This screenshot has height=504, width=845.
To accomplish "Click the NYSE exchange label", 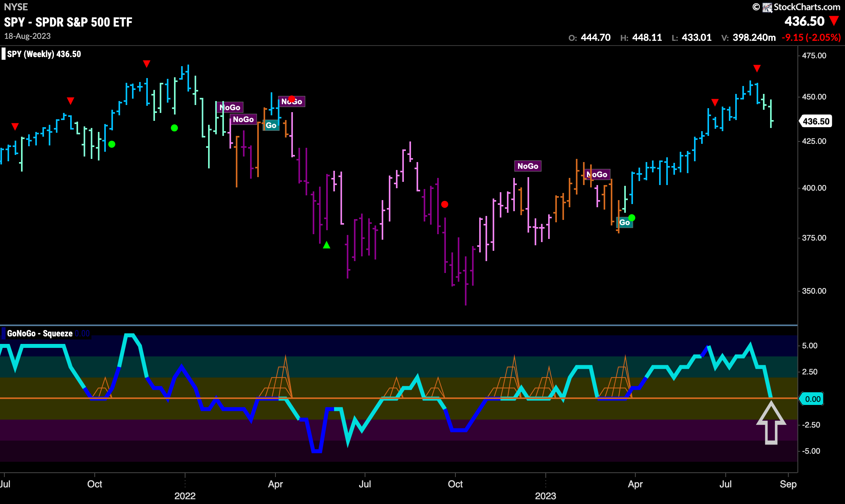I will point(16,7).
